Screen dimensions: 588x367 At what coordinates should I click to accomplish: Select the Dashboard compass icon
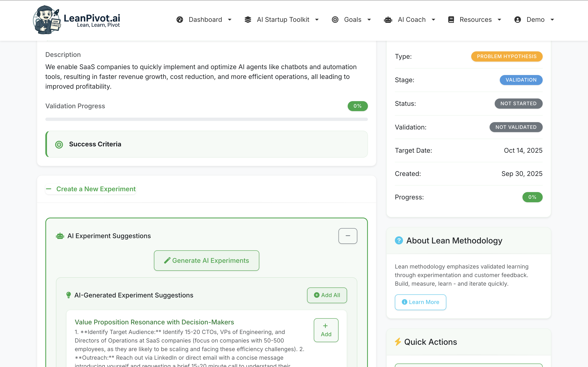click(179, 19)
